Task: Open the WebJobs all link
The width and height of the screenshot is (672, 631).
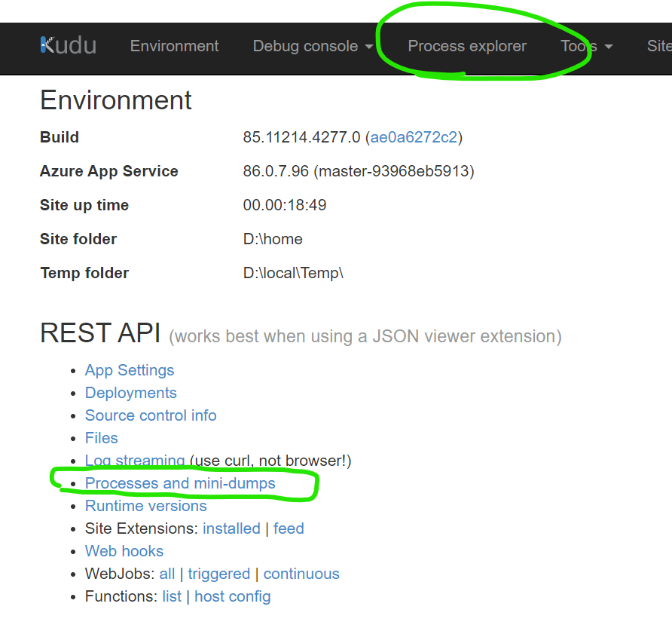Action: coord(166,574)
